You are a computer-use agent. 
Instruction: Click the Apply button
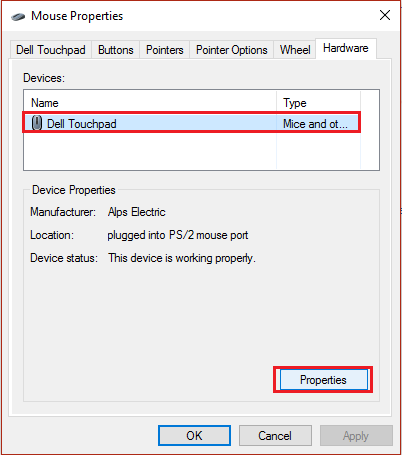point(356,435)
